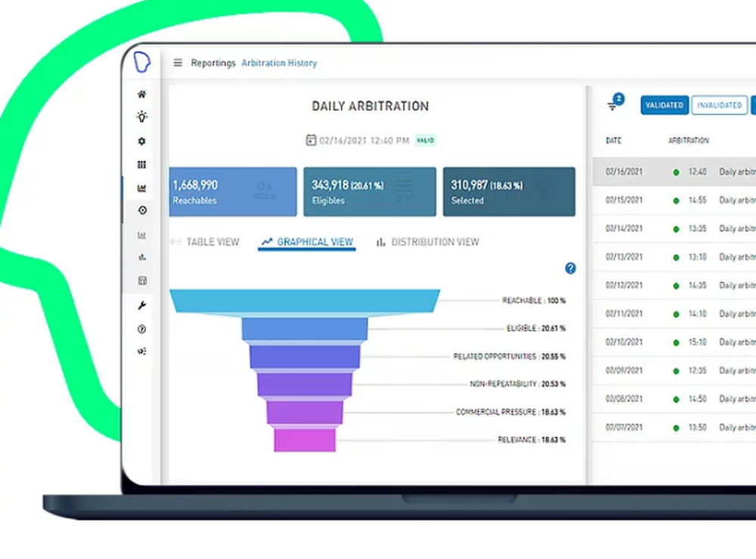Click the calendar icon beside 02/16/2021

pyautogui.click(x=311, y=141)
